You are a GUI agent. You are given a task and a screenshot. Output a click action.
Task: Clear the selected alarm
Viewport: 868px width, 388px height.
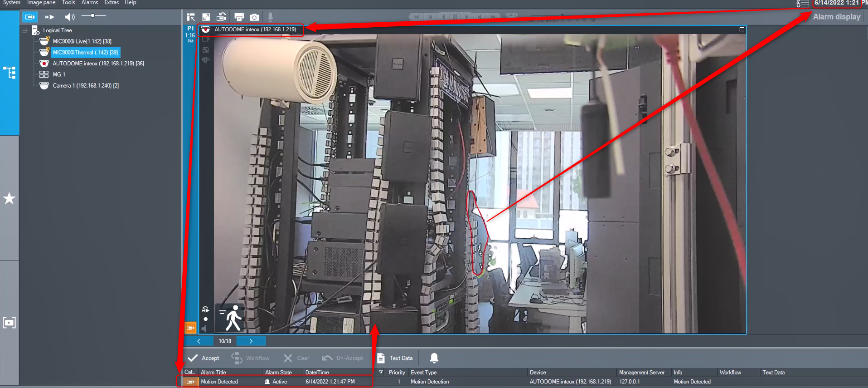pos(296,358)
